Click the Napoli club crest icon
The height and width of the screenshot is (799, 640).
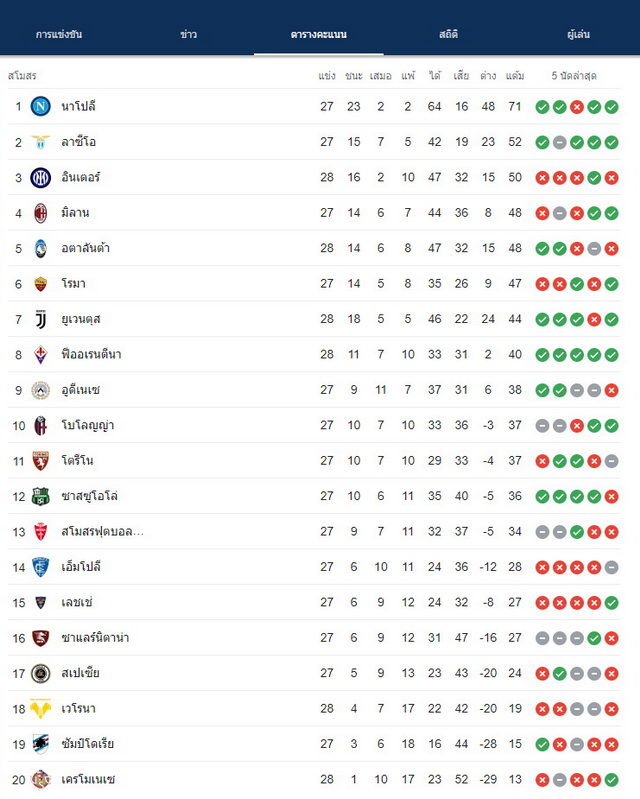pos(40,106)
